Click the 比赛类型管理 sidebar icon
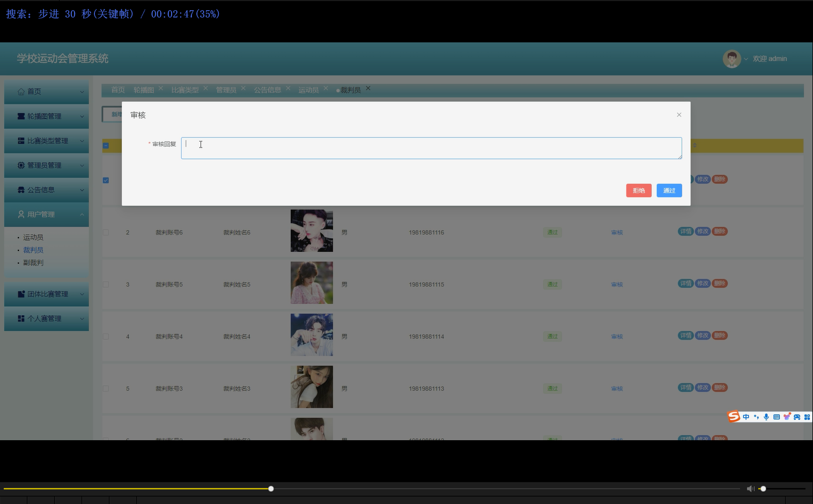The height and width of the screenshot is (504, 813). click(21, 141)
